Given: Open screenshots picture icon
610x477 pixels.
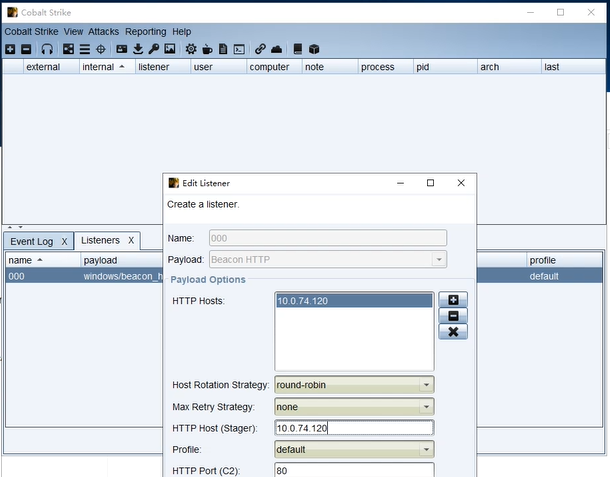Looking at the screenshot, I should 170,49.
